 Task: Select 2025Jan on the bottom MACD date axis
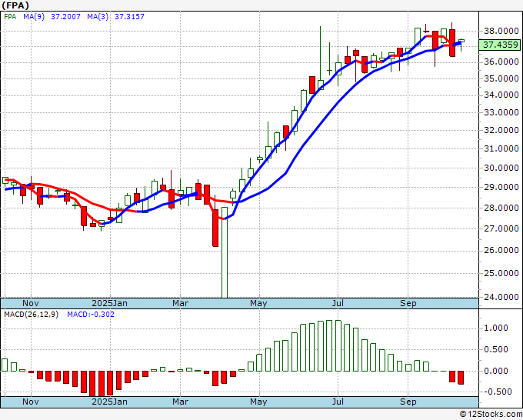pyautogui.click(x=110, y=402)
